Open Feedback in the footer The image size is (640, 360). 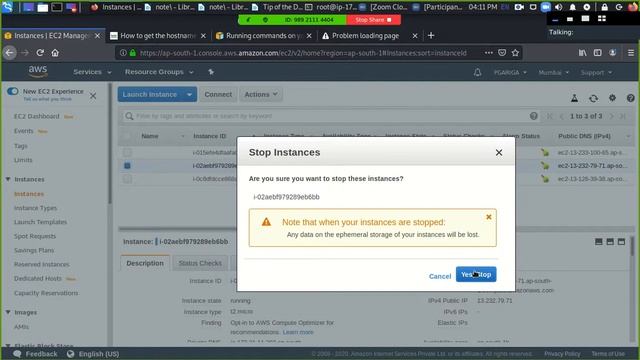tap(36, 354)
